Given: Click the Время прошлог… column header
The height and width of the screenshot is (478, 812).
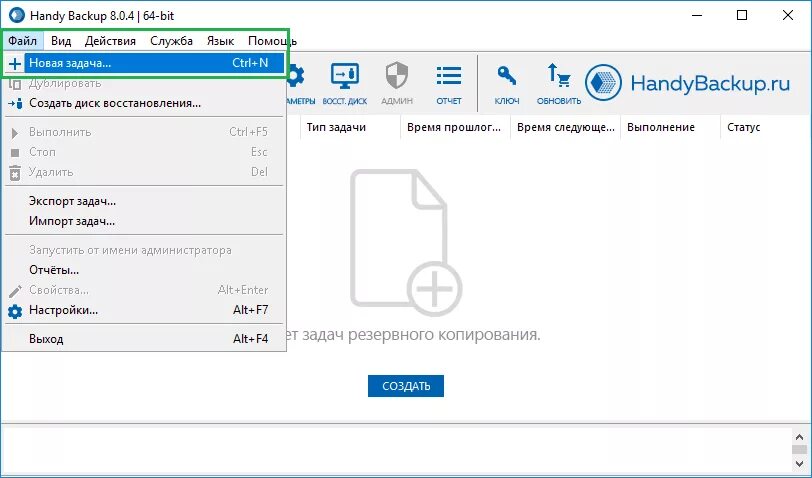Looking at the screenshot, I should (x=455, y=127).
